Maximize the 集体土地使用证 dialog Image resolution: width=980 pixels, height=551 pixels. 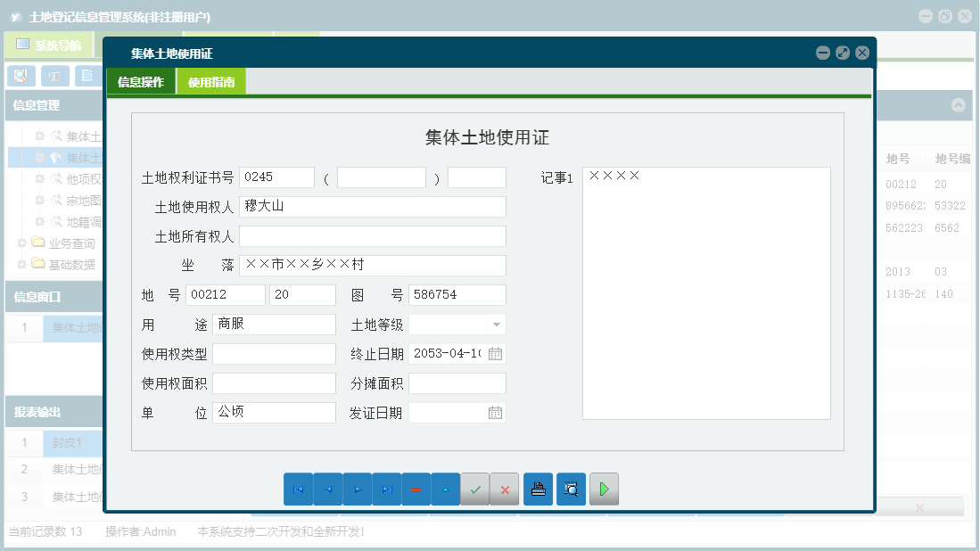pos(843,53)
